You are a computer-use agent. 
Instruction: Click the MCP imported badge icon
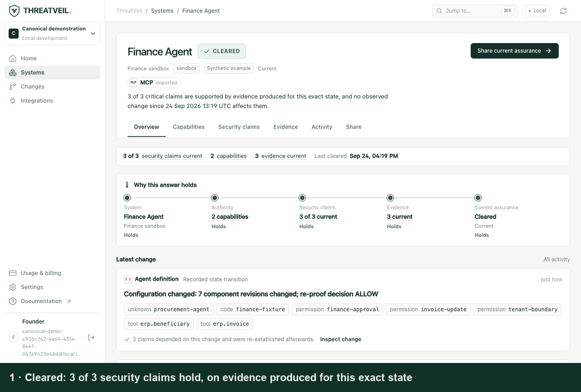(133, 82)
